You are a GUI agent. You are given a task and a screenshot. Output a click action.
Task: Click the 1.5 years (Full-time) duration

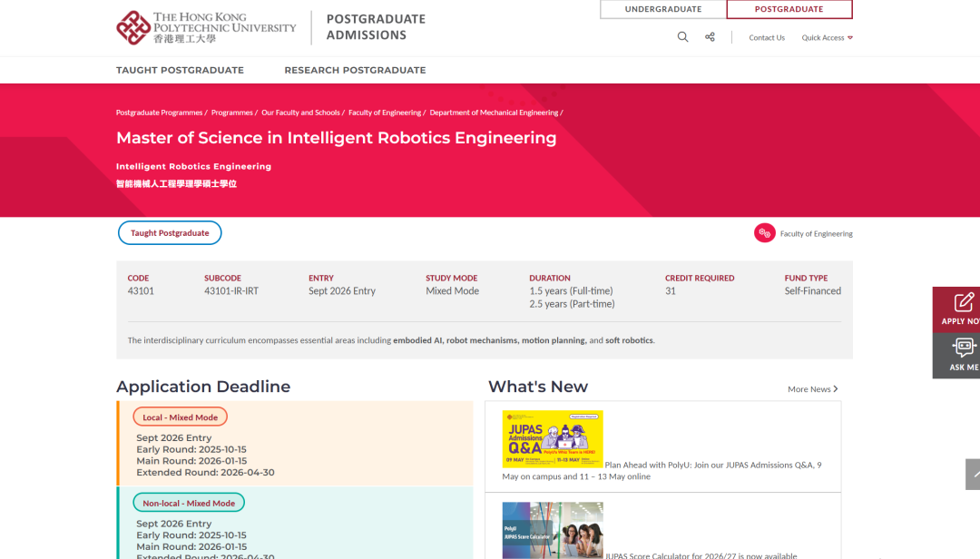[x=572, y=290]
